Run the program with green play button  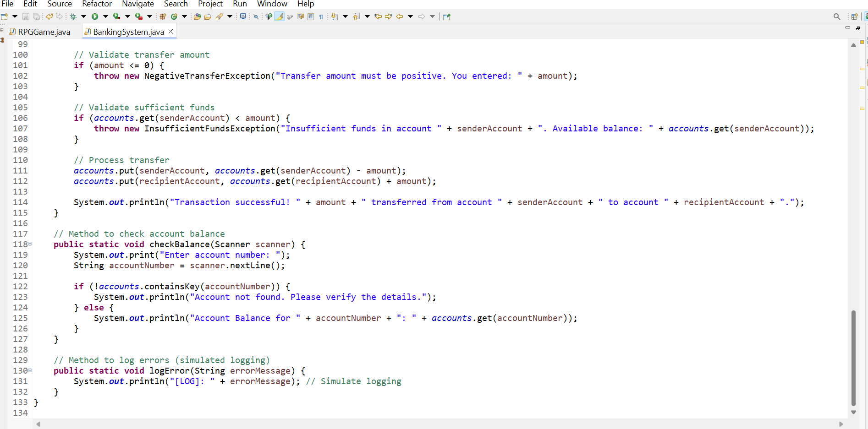pyautogui.click(x=95, y=16)
